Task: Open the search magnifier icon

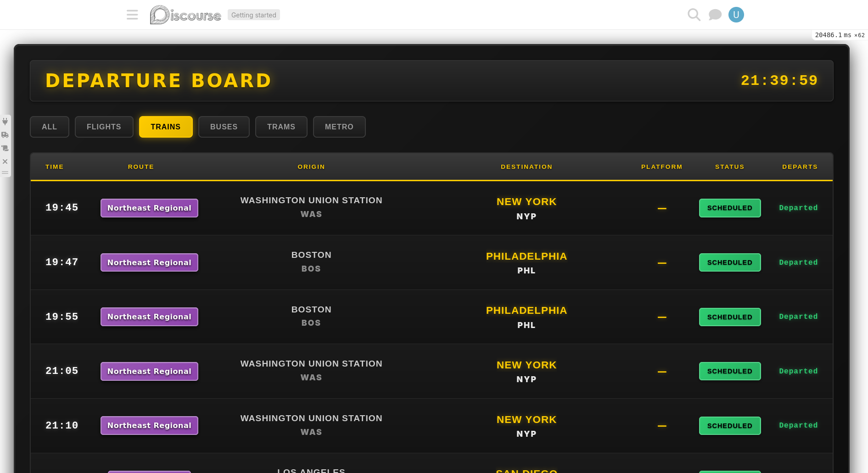Action: click(694, 15)
